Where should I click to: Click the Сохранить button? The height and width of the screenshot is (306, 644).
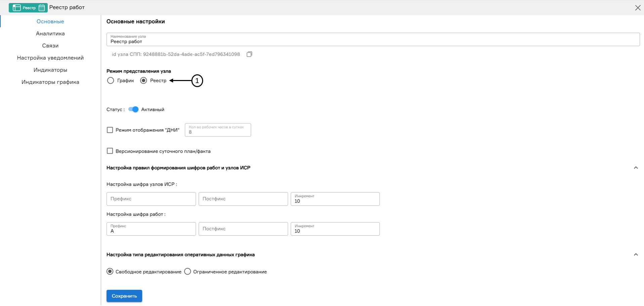[x=124, y=296]
